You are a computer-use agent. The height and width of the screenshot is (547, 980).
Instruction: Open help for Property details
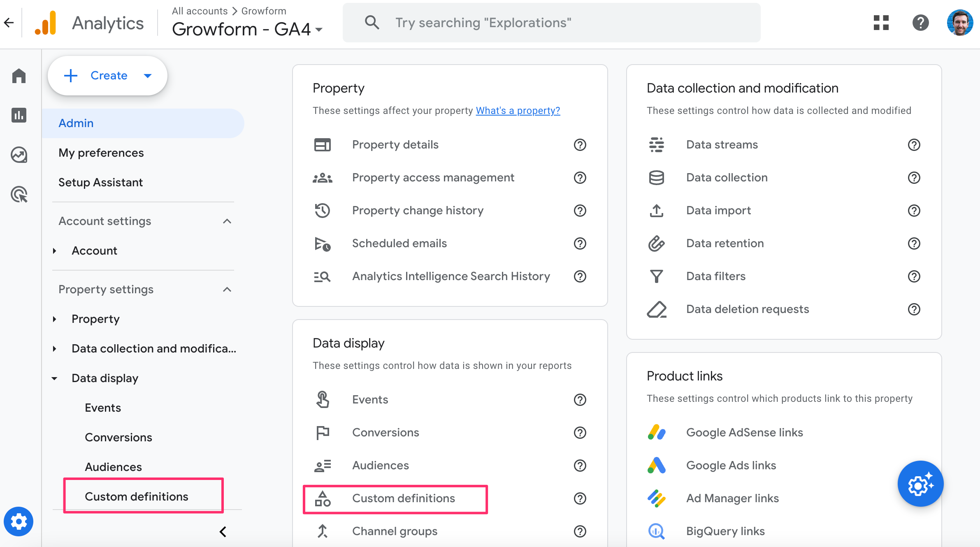click(580, 145)
